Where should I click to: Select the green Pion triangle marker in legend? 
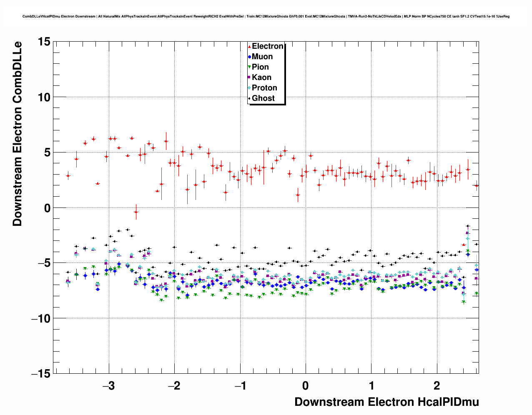click(249, 67)
